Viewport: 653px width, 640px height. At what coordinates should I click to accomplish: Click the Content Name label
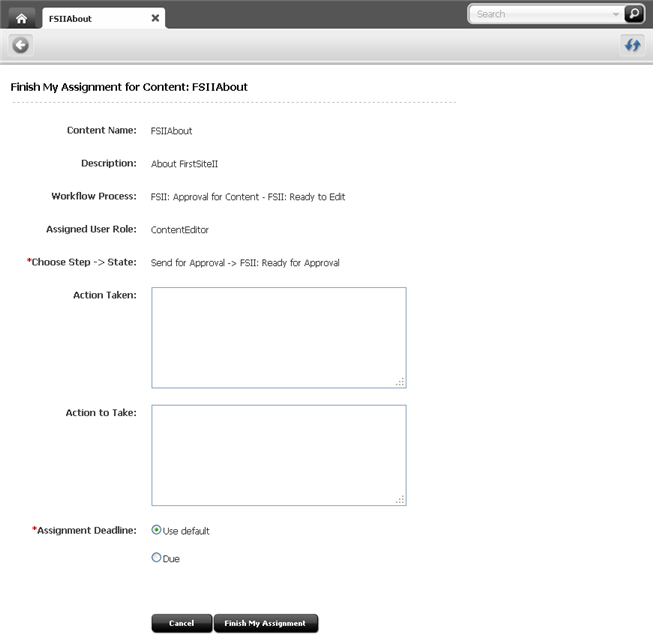click(102, 130)
